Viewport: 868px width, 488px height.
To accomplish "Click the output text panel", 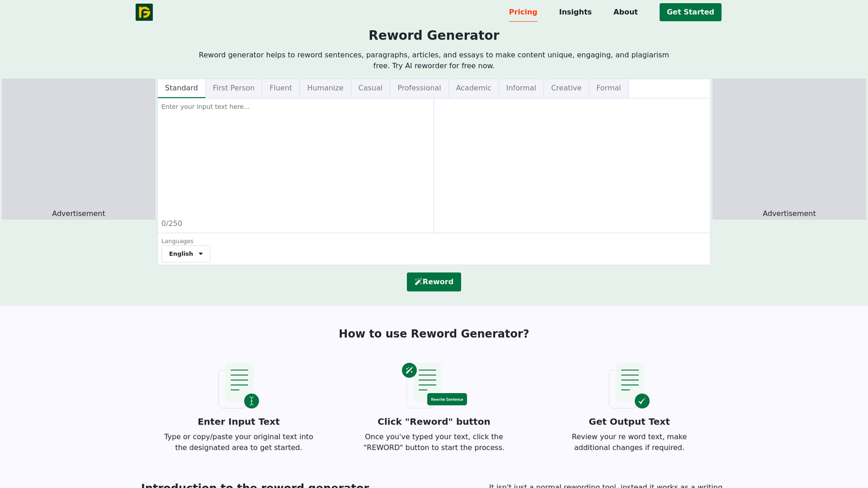I will 572,165.
